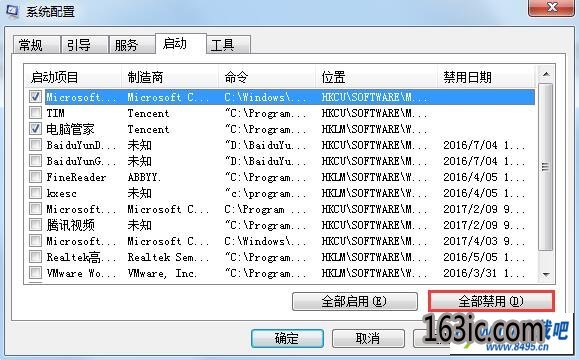Click the 2017/2/09 date in 腾讯视频 row

coord(484,225)
